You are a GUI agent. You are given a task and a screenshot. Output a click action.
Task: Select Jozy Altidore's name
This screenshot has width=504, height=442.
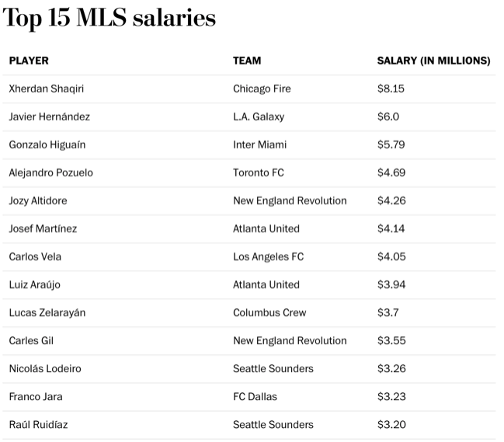coord(37,200)
